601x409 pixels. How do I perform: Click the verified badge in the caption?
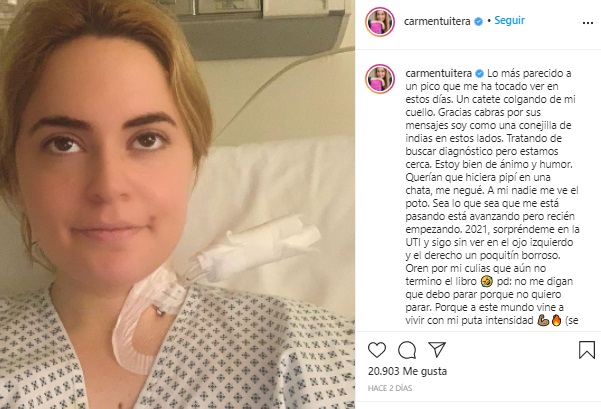tap(479, 73)
